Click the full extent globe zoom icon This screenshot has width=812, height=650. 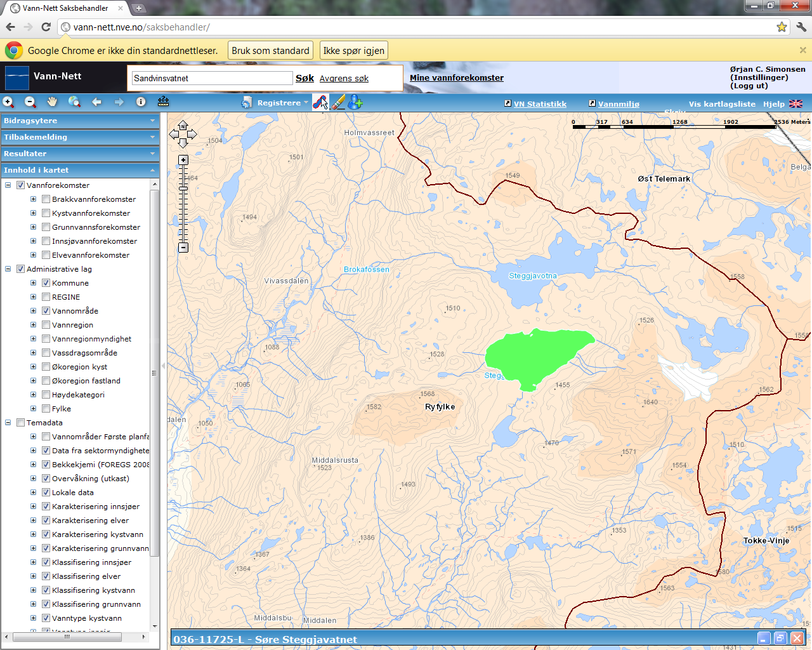click(74, 102)
